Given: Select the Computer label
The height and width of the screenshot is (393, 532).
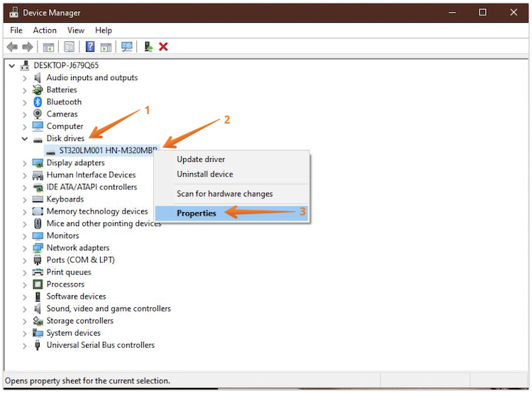Looking at the screenshot, I should [65, 126].
